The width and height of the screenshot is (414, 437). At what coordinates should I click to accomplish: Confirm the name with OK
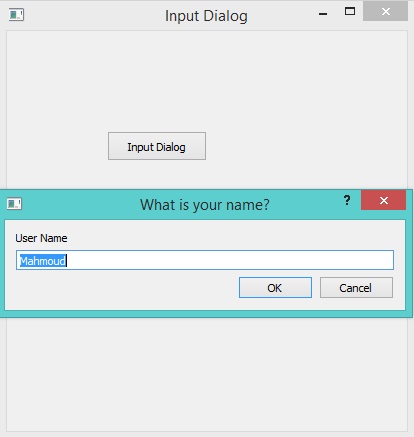(275, 287)
